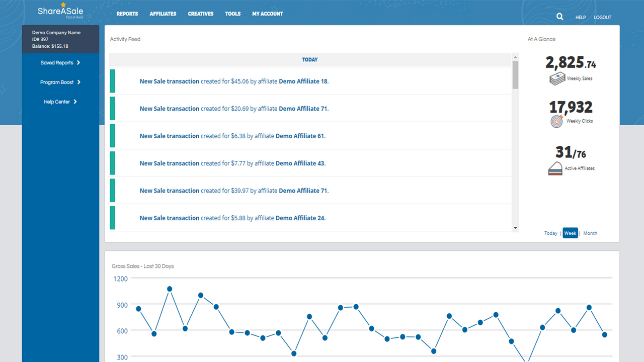The image size is (644, 362).
Task: Expand Saved Reports
Action: pos(60,62)
